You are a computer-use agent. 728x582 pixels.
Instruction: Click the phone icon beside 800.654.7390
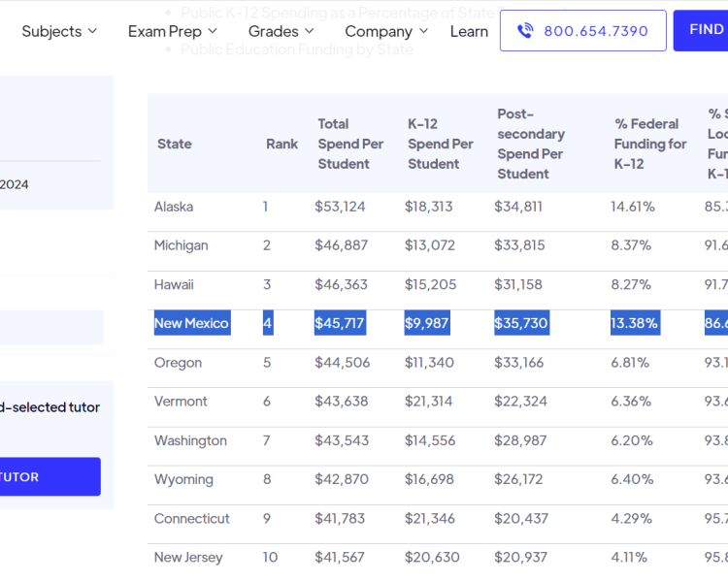(x=525, y=31)
